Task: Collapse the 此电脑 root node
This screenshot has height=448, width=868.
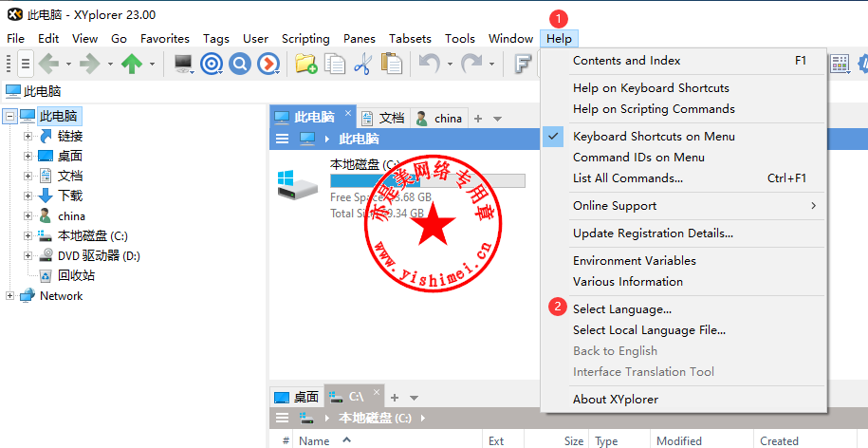Action: click(x=9, y=117)
